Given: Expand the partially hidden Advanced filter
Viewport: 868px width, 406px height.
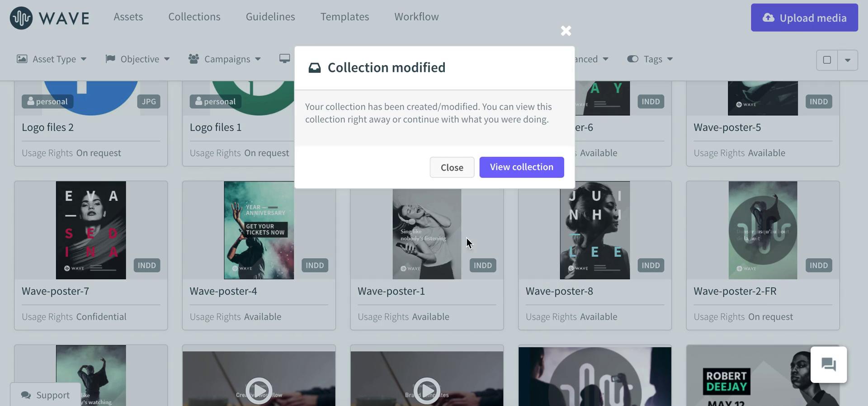Looking at the screenshot, I should click(x=592, y=59).
